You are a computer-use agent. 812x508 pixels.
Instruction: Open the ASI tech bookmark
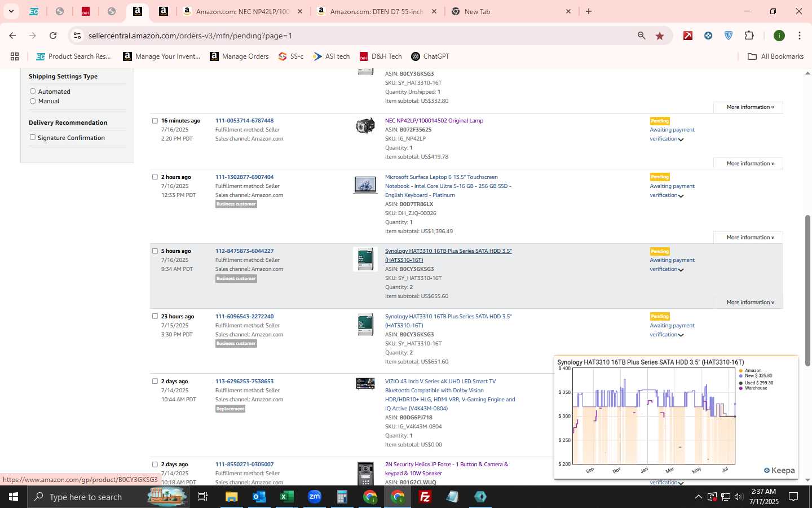[332, 56]
